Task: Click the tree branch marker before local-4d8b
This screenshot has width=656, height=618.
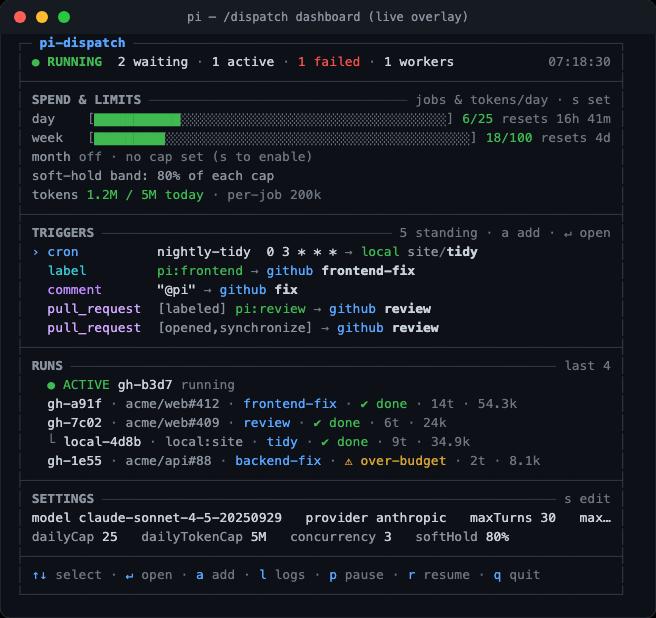Action: tap(52, 440)
